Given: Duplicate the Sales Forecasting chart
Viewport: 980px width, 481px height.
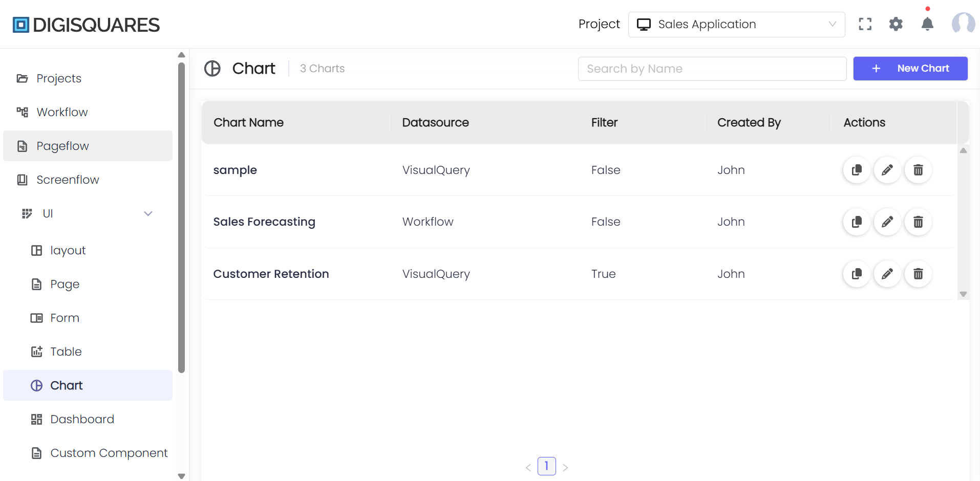Looking at the screenshot, I should click(857, 222).
